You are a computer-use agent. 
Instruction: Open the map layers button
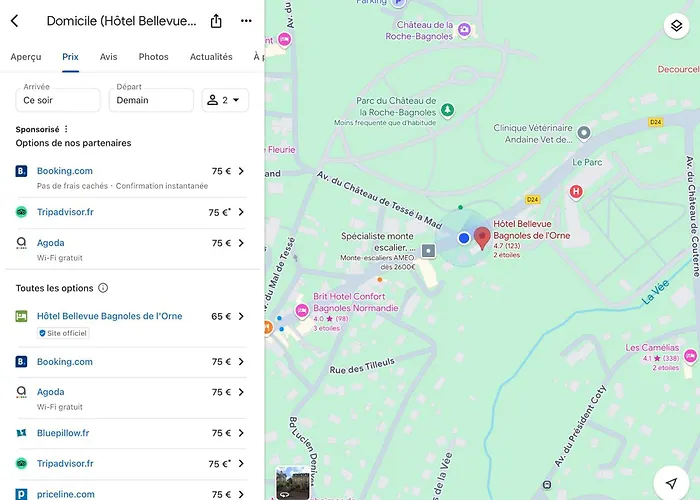click(x=676, y=26)
